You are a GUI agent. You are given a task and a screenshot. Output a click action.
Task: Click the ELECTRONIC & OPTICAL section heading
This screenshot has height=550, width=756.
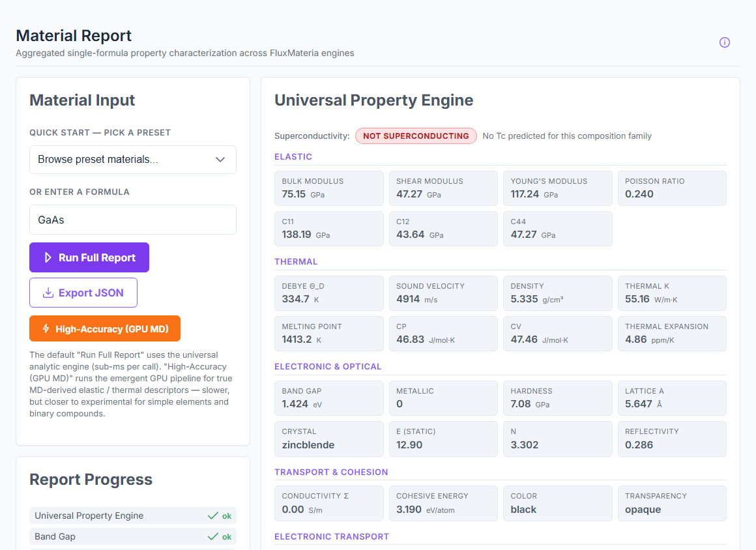328,367
